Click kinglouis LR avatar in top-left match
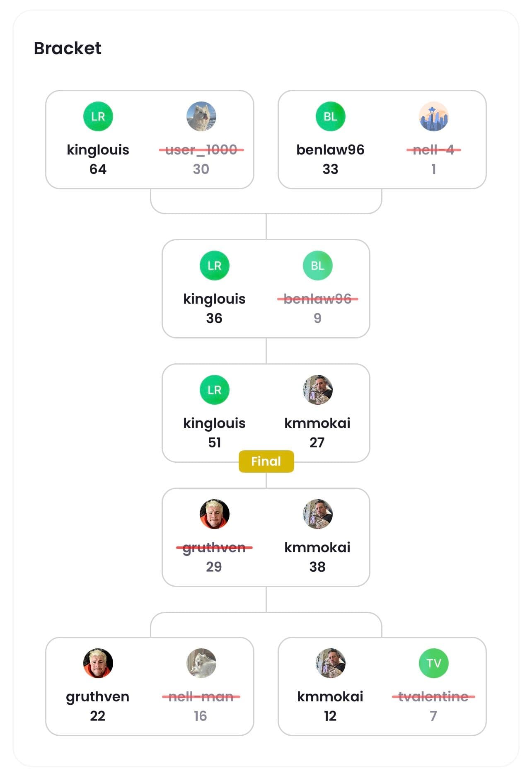This screenshot has height=778, width=532. (x=98, y=116)
